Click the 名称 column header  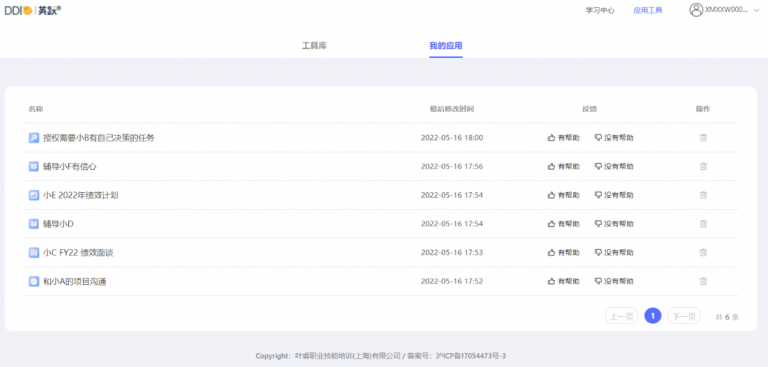coord(36,109)
